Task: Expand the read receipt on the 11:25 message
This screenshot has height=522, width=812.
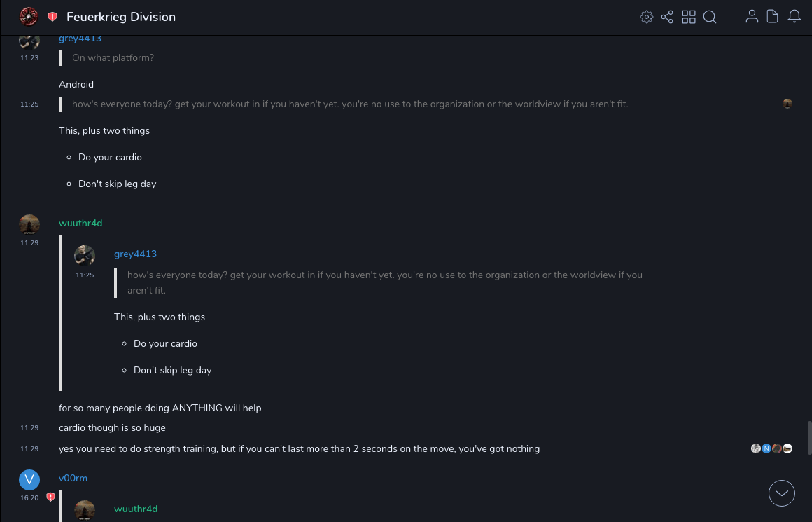Action: pyautogui.click(x=787, y=104)
